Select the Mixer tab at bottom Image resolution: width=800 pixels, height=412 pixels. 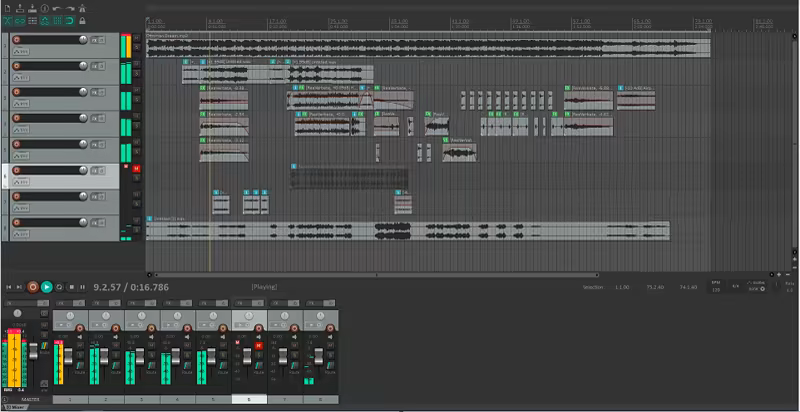tap(17, 408)
